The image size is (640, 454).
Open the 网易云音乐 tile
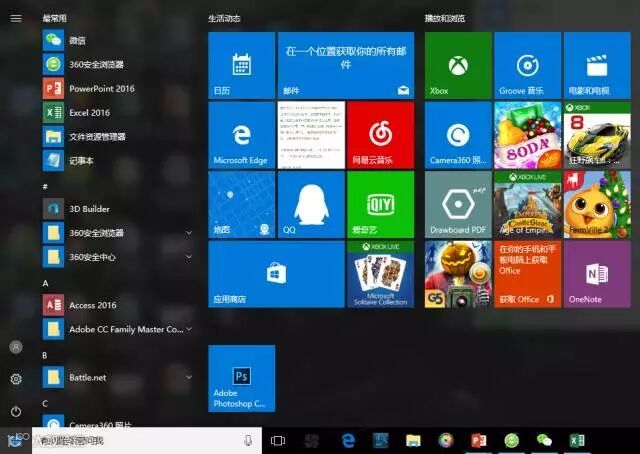point(380,135)
